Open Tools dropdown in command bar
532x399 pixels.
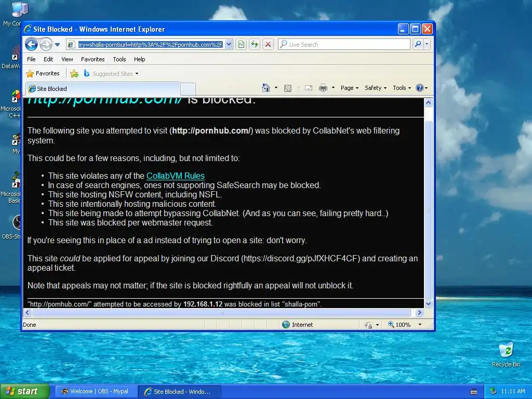[402, 88]
